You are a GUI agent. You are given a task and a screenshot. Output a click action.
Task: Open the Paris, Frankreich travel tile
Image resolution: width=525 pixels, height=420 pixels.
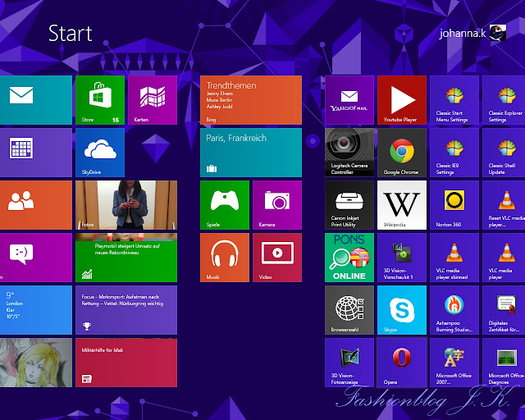tap(251, 153)
